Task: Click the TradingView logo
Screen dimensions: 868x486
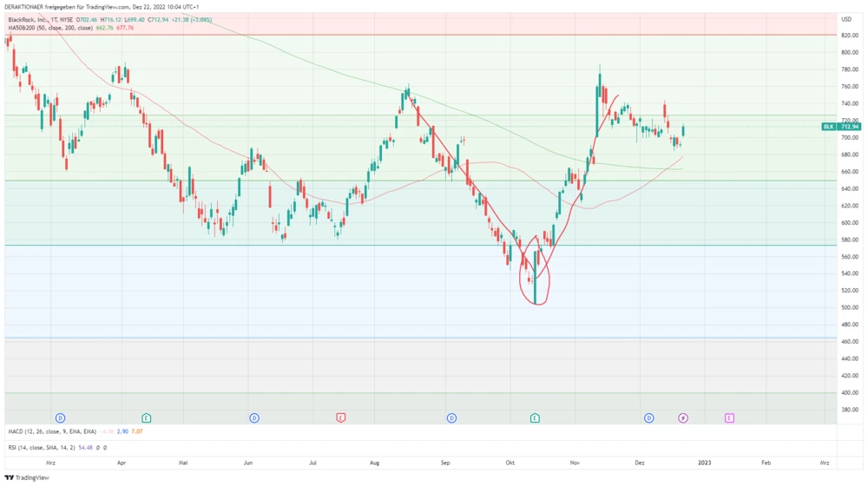Action: [26, 477]
